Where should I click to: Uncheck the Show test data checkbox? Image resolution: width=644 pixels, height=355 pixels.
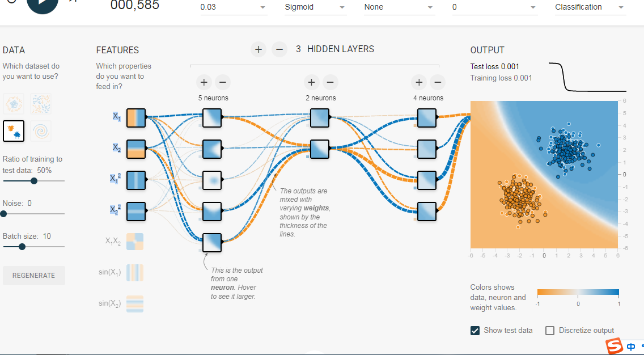(x=475, y=331)
